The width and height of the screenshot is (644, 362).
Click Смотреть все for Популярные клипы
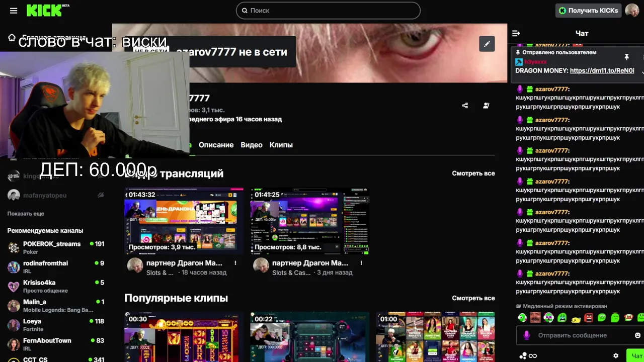point(473,298)
